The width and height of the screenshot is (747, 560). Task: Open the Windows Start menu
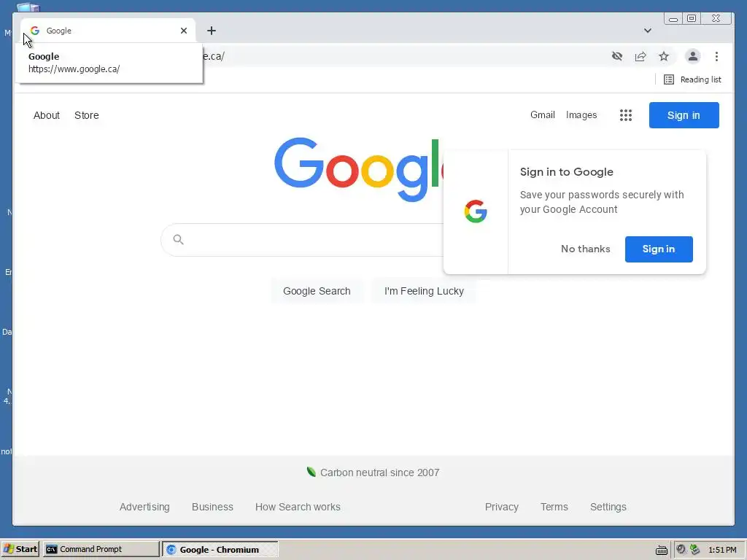coord(20,549)
